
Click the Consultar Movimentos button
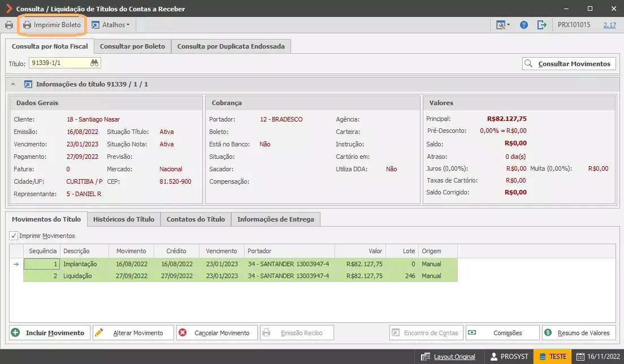pyautogui.click(x=569, y=64)
